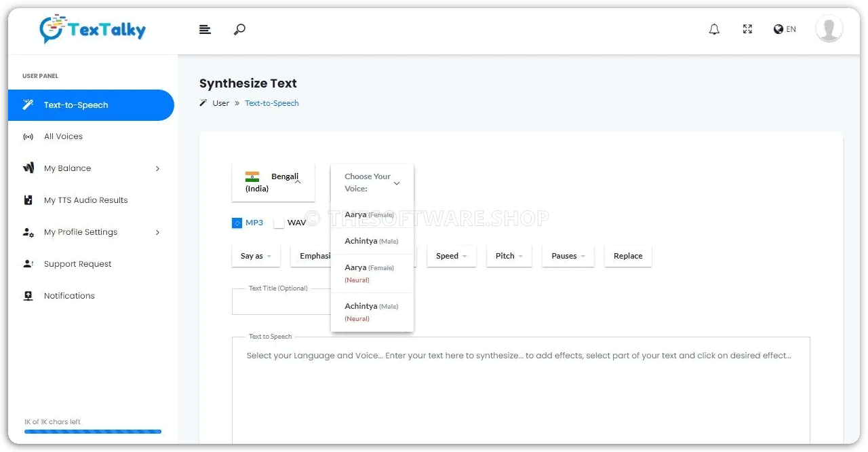Screen dimensions: 868x452
Task: Click the Support Request person icon
Action: click(x=28, y=264)
